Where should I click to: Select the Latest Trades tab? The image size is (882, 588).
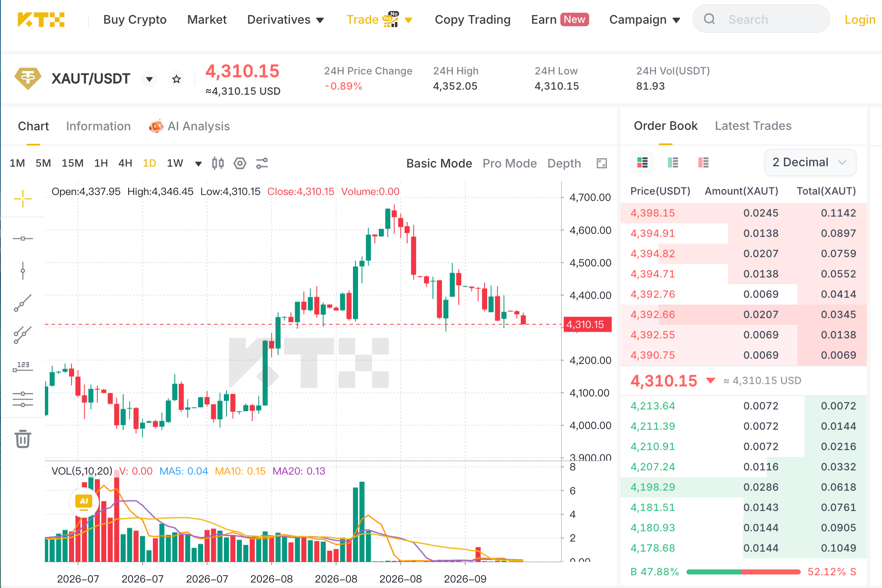pyautogui.click(x=753, y=126)
